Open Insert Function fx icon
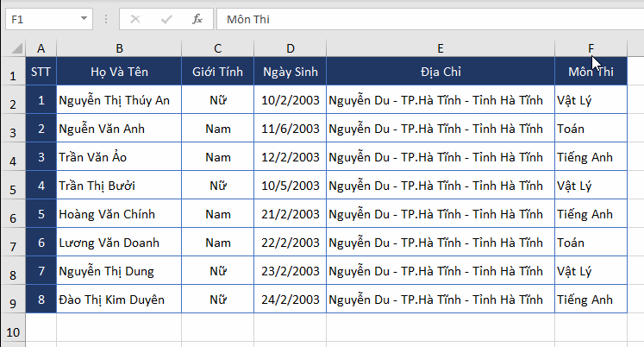This screenshot has height=347, width=644. [197, 19]
